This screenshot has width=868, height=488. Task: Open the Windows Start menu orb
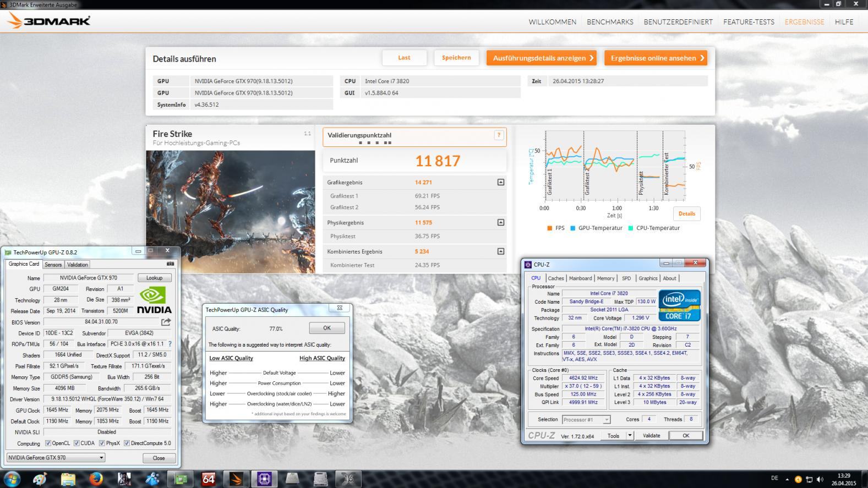tap(12, 479)
